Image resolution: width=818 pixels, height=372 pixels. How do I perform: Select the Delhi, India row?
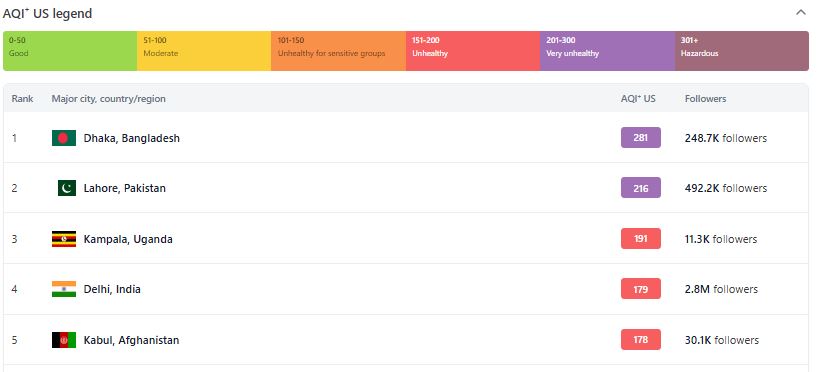tap(406, 289)
